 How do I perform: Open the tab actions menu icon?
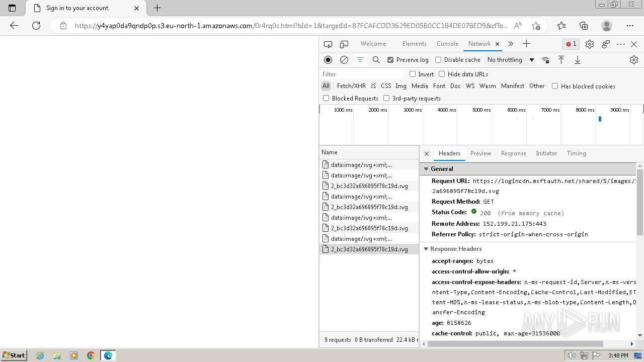pos(12,8)
